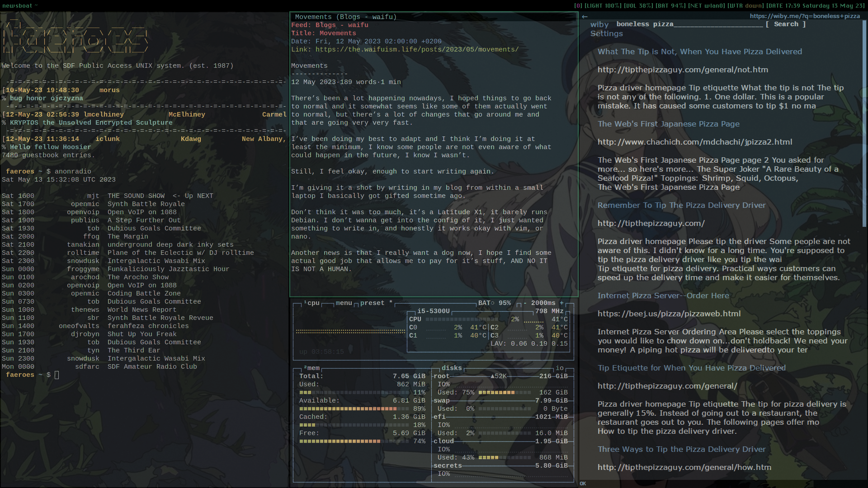Increase btop update interval with plus
Screen dimensions: 868x488
pos(561,303)
